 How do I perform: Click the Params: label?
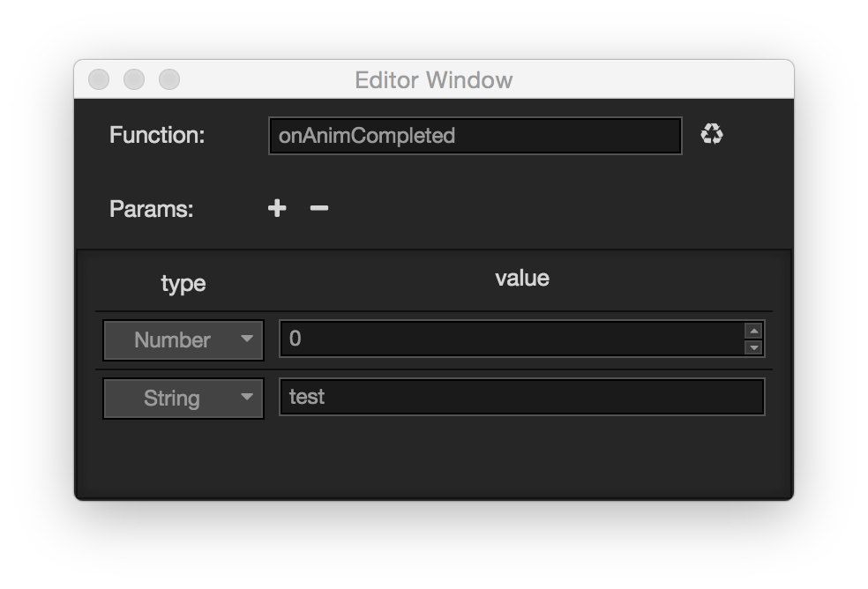[152, 209]
